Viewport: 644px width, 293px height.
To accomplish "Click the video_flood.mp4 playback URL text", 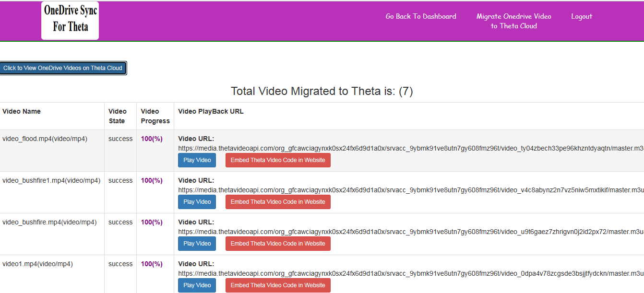I will pyautogui.click(x=411, y=149).
